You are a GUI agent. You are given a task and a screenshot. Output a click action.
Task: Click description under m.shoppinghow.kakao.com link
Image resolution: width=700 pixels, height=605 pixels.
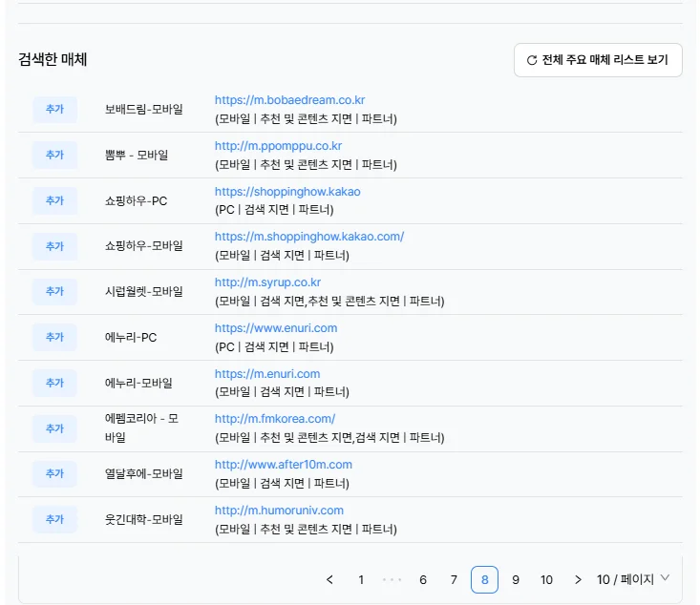[282, 256]
